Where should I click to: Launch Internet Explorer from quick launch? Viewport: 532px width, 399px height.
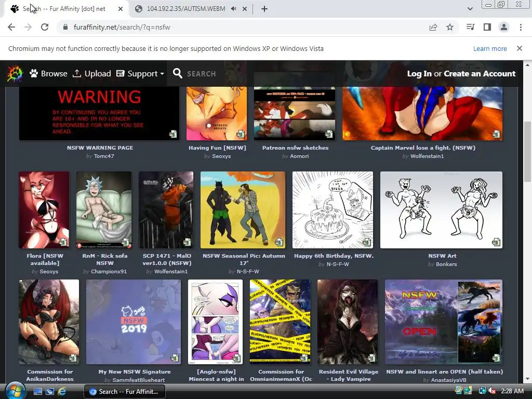pos(62,392)
